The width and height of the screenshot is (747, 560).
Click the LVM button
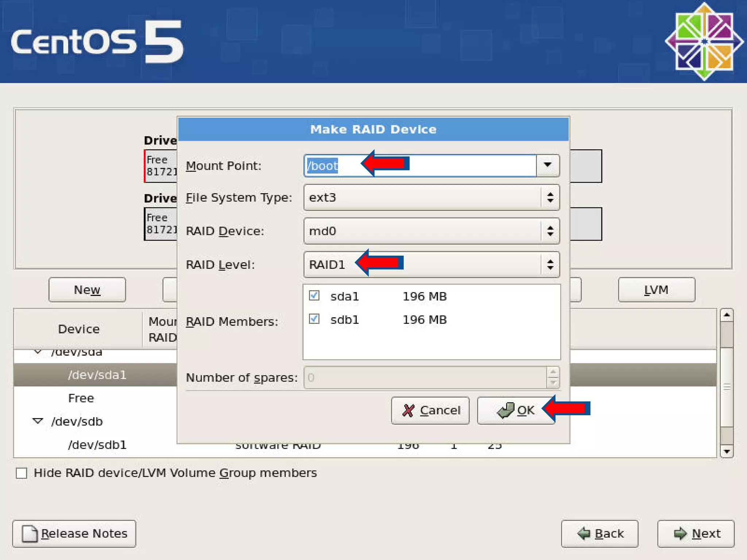coord(656,290)
